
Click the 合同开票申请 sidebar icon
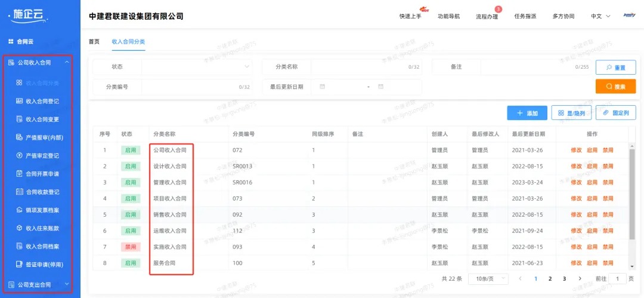point(19,174)
